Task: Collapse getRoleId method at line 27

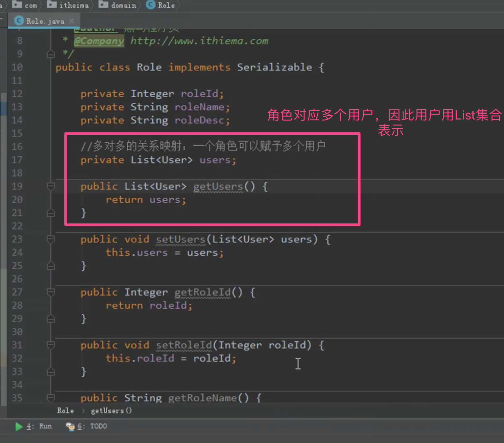Action: pyautogui.click(x=50, y=292)
